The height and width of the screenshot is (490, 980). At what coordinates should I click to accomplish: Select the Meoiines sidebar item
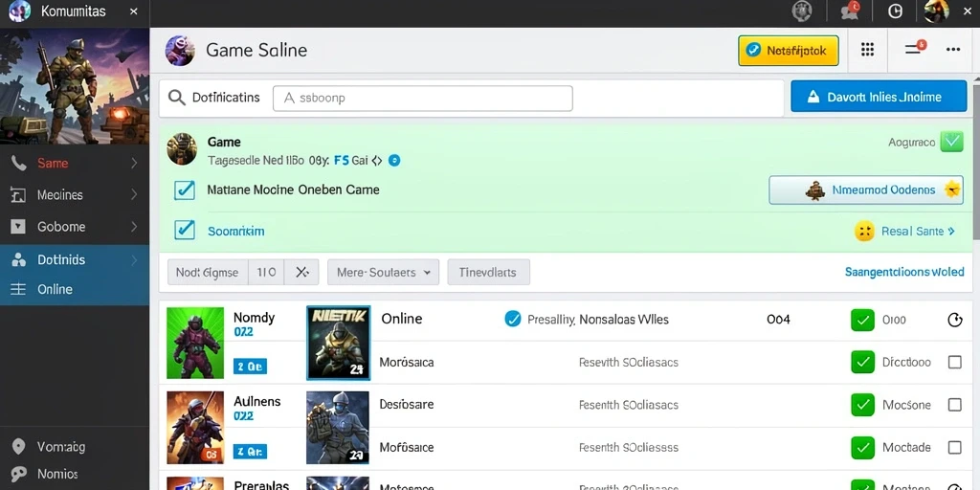[x=75, y=195]
